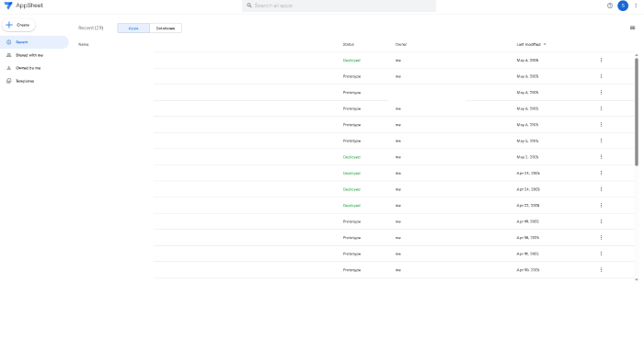Open more options for the Apr 19 row

point(602,221)
